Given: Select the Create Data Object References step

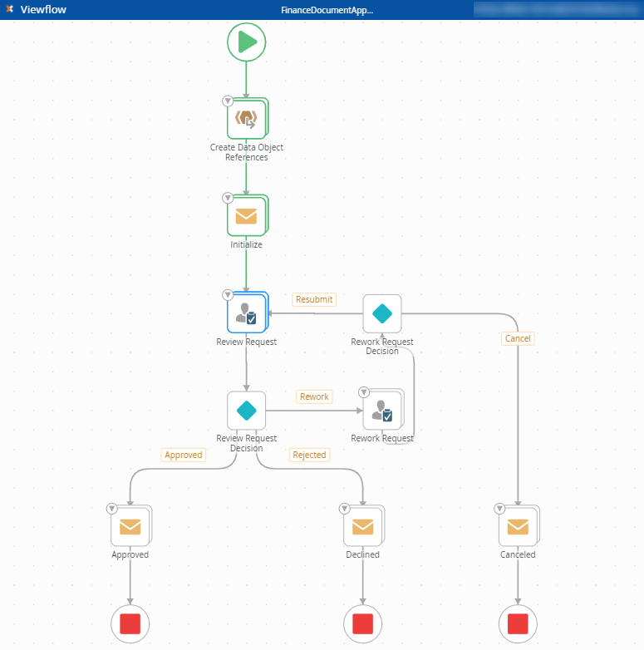Looking at the screenshot, I should point(246,120).
